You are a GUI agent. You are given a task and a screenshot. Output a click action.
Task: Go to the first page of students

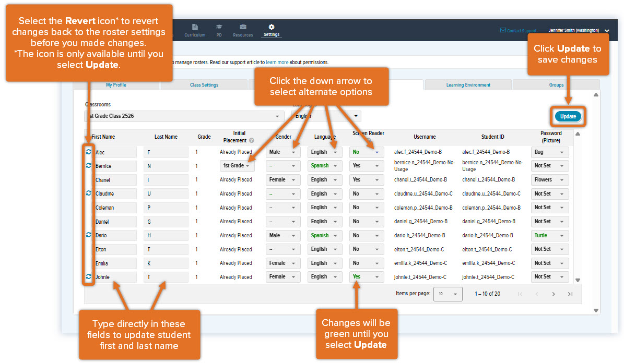tap(520, 294)
